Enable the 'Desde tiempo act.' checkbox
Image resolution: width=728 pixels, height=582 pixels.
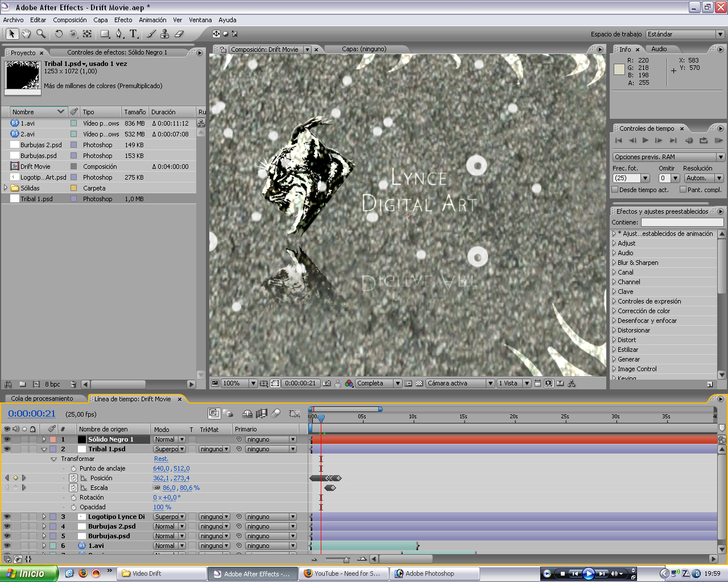point(615,190)
